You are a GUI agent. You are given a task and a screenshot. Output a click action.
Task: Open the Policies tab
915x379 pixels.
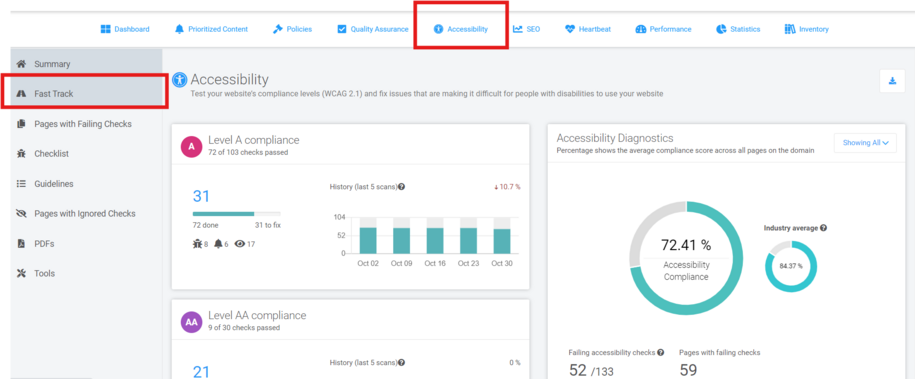(292, 29)
